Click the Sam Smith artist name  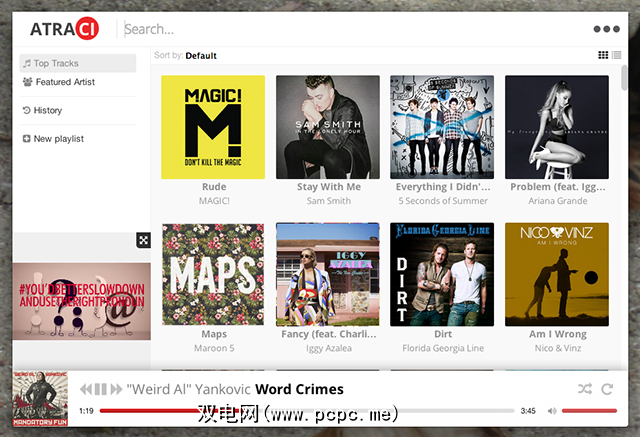(329, 201)
